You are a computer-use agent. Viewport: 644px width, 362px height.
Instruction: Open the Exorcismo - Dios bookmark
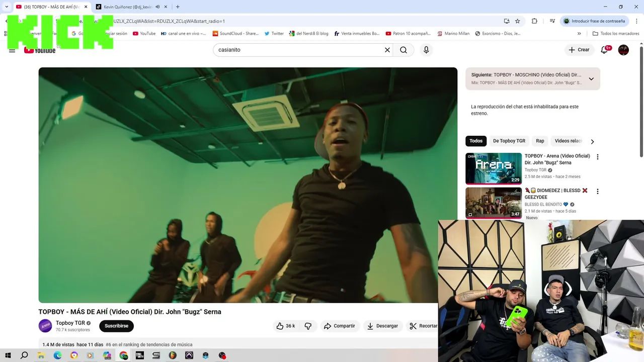pyautogui.click(x=498, y=34)
